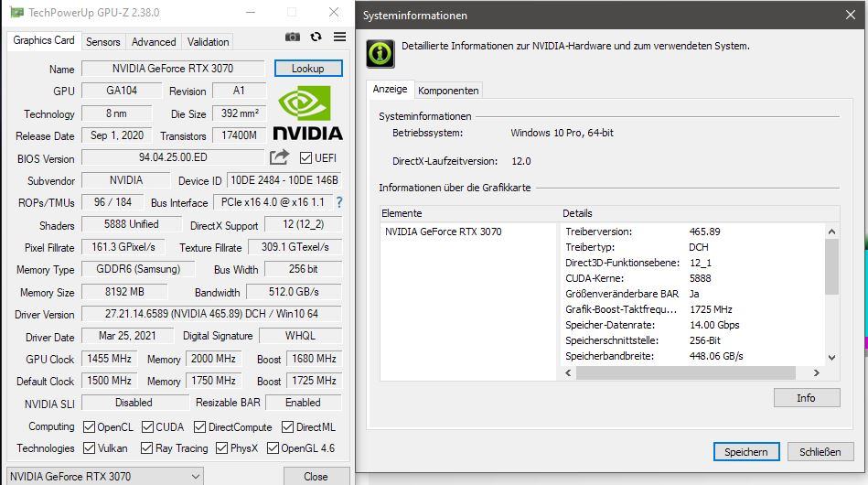This screenshot has width=868, height=485.
Task: Close the GPU-Z window via title bar X
Action: click(x=334, y=12)
